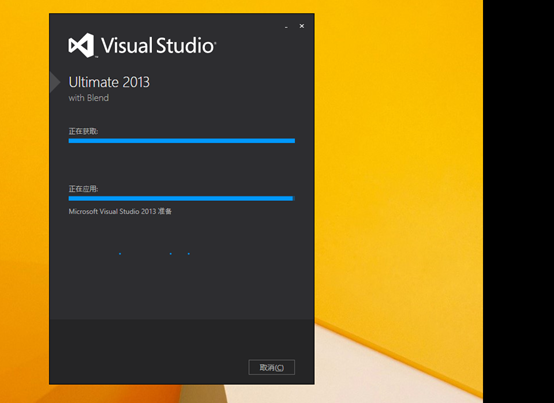The width and height of the screenshot is (554, 403).
Task: Click the 正在获取 acquiring progress bar
Action: 182,141
